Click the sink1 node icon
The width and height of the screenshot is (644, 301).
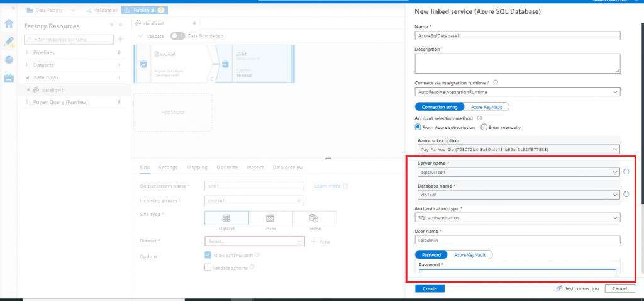click(225, 64)
